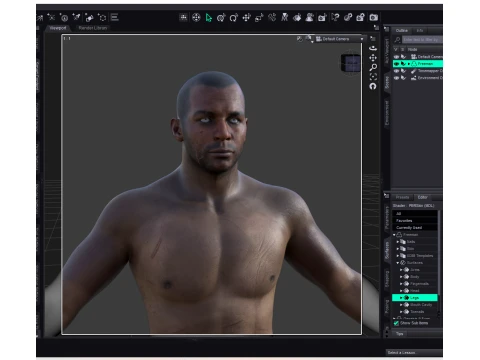Toggle selectable arrow for Default Camera row

403,57
